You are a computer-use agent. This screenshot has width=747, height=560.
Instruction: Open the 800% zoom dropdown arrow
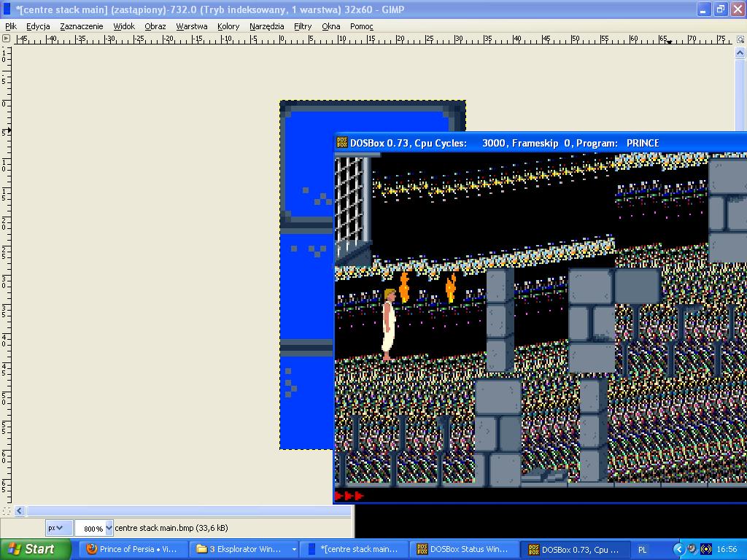109,528
